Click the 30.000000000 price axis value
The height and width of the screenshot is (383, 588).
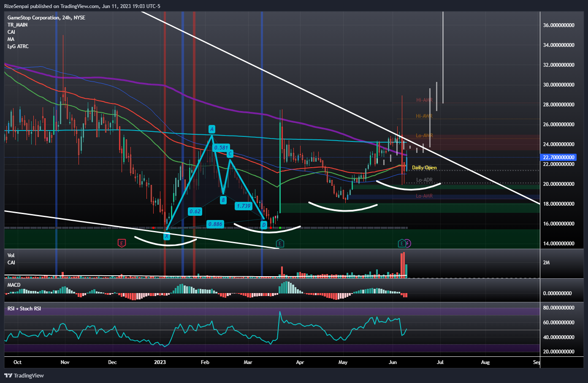click(x=558, y=85)
